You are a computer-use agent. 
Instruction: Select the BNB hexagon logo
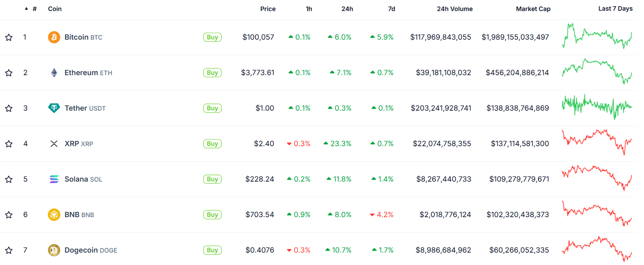coord(54,214)
